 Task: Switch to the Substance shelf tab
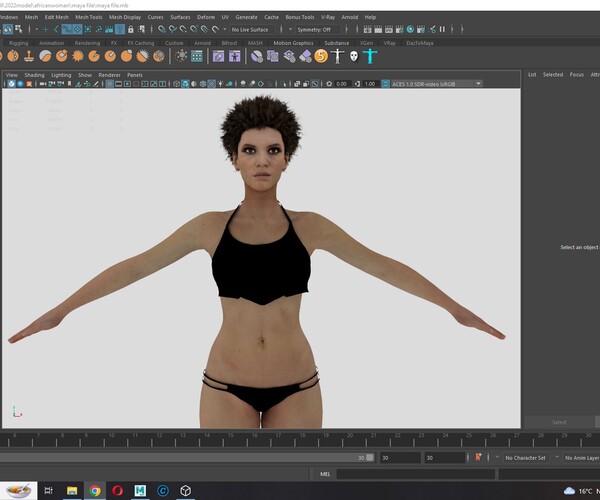point(337,43)
